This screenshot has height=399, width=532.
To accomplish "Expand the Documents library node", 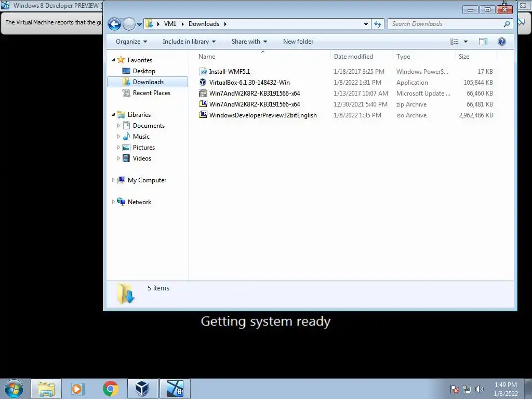I will click(118, 126).
